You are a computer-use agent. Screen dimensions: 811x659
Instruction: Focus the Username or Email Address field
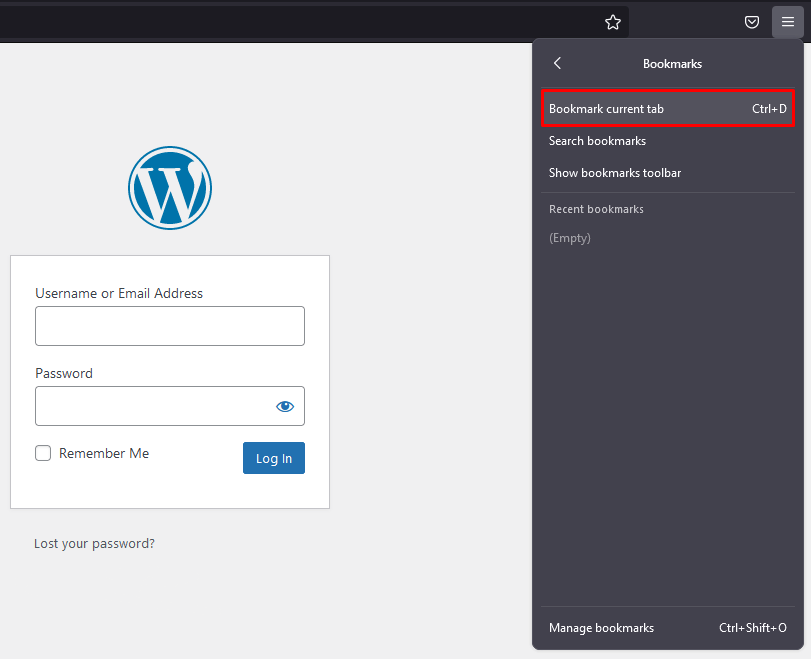[x=170, y=326]
